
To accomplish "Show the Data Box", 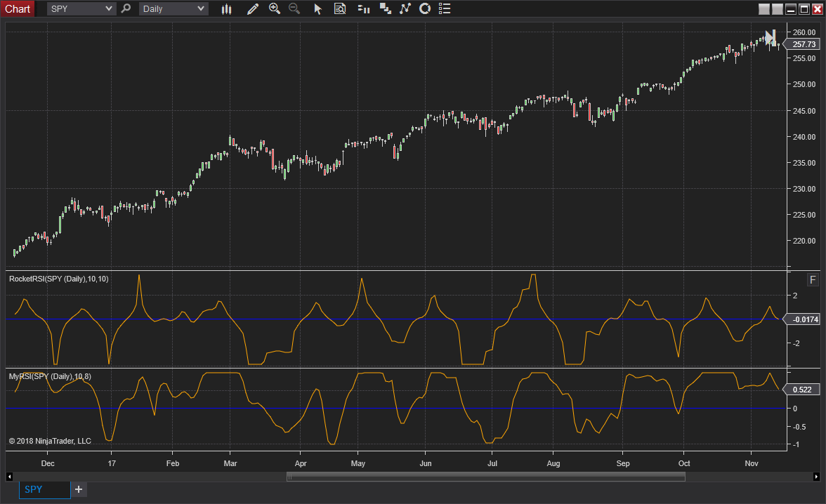I will [340, 9].
